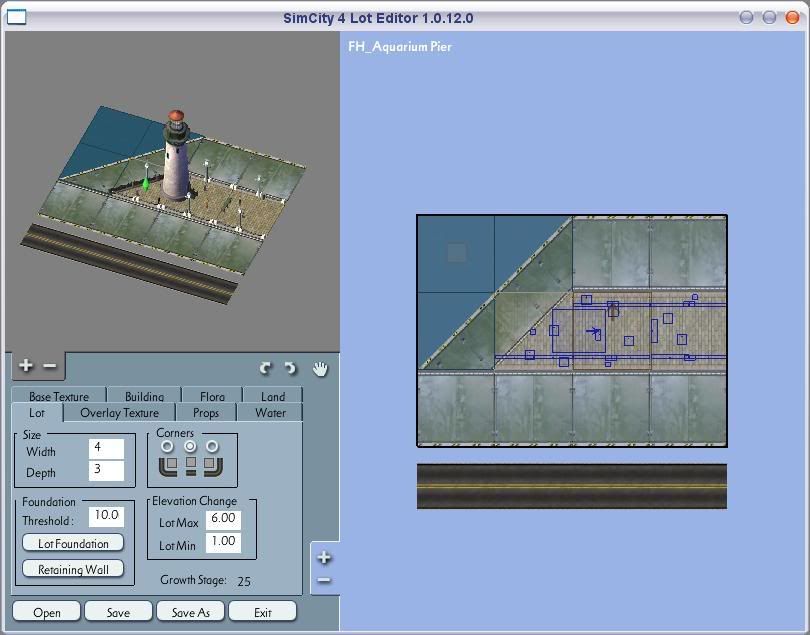Click the Save As button

pyautogui.click(x=191, y=612)
